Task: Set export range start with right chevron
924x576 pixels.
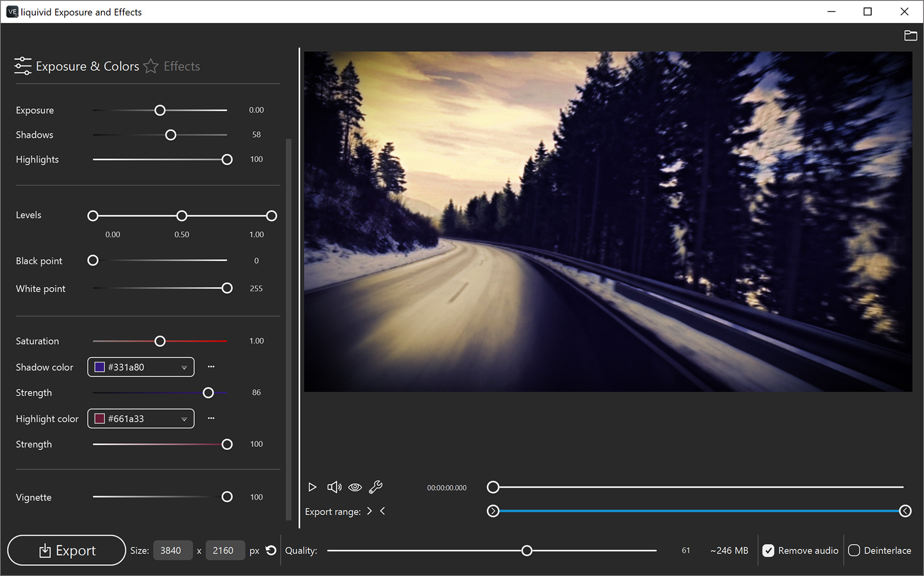Action: coord(369,511)
